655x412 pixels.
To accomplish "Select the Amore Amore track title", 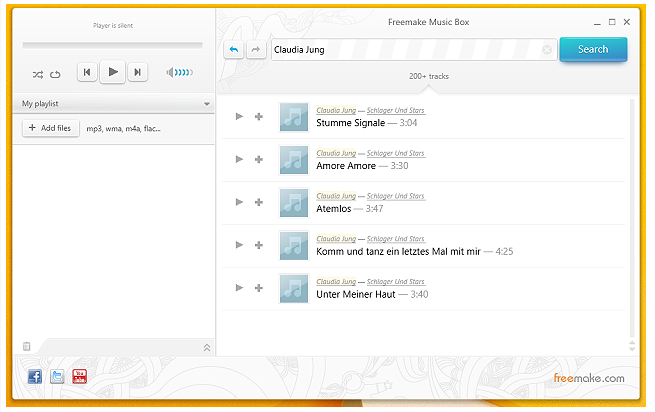I will click(x=346, y=166).
